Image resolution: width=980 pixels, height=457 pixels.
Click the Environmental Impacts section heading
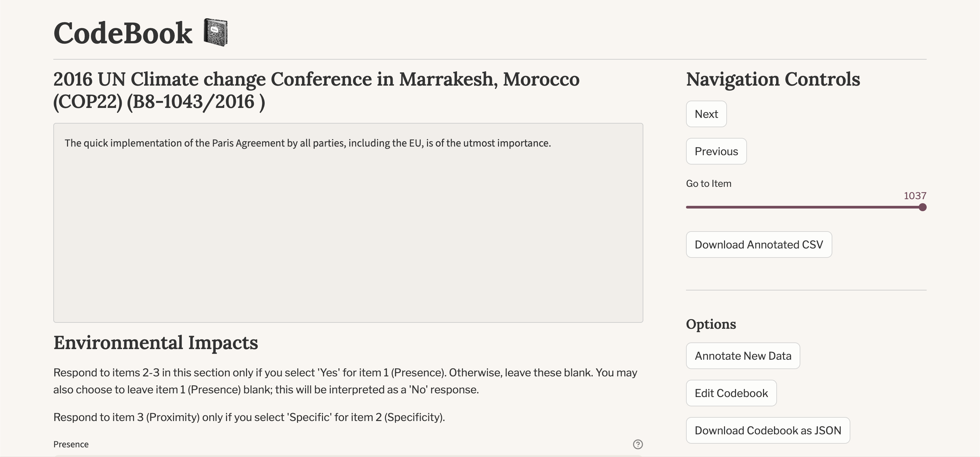pos(156,342)
